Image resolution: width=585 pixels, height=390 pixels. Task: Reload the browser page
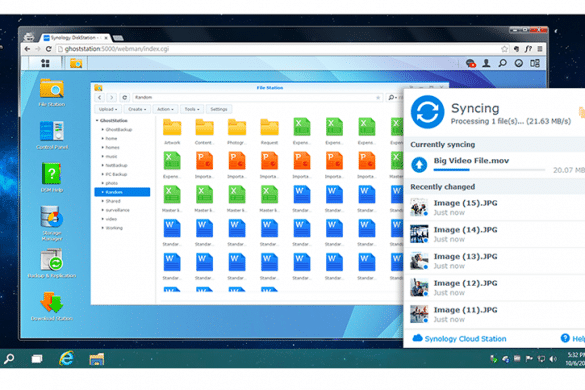(x=49, y=49)
